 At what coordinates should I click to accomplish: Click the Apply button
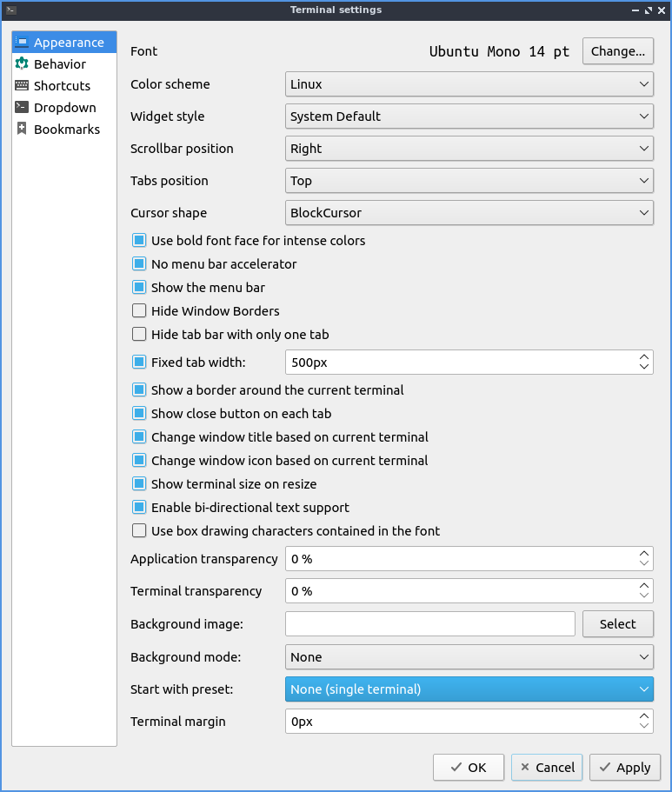pyautogui.click(x=625, y=767)
